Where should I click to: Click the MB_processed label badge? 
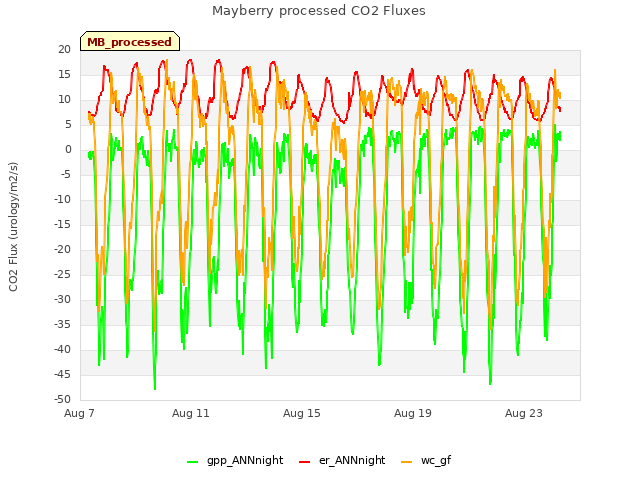tap(130, 42)
